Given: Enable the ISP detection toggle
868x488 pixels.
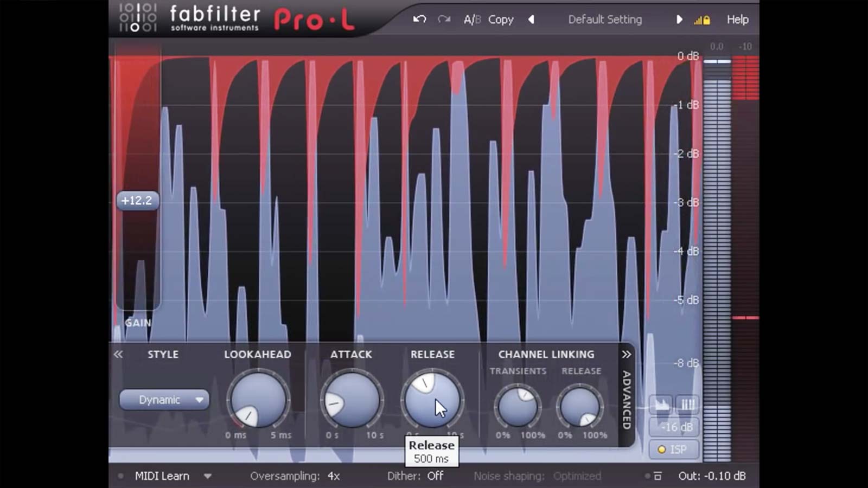Looking at the screenshot, I should point(674,449).
